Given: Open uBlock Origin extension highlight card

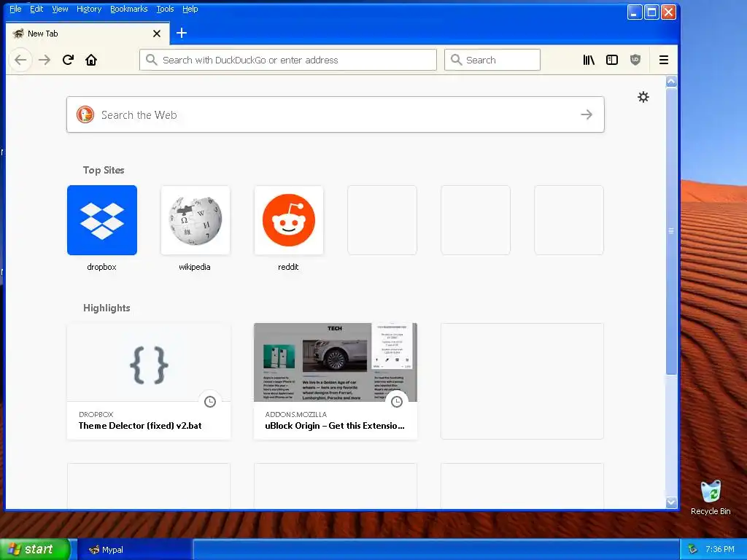Looking at the screenshot, I should [336, 381].
